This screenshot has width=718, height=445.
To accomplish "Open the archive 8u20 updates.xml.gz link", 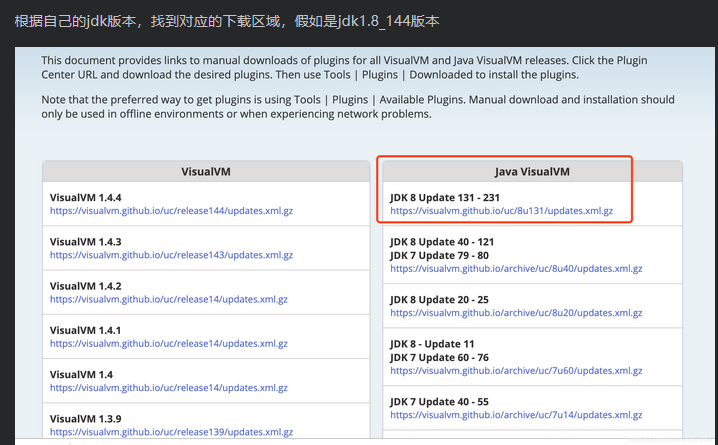I will (516, 313).
